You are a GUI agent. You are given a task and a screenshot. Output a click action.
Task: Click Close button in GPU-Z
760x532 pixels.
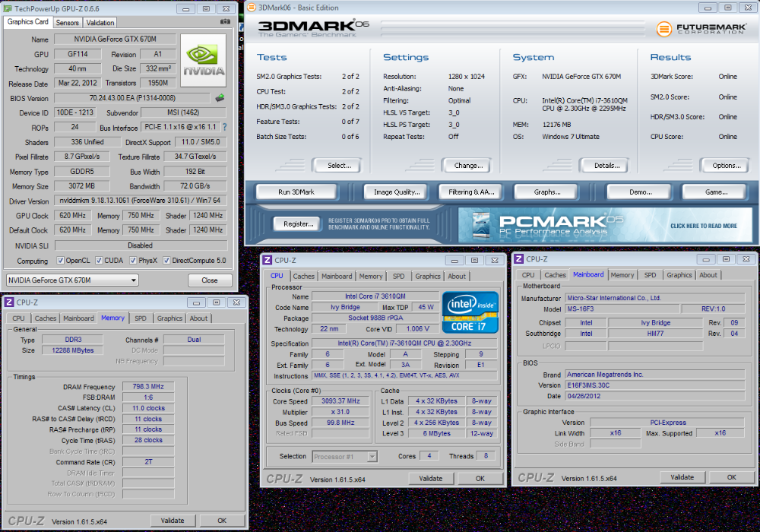click(210, 280)
